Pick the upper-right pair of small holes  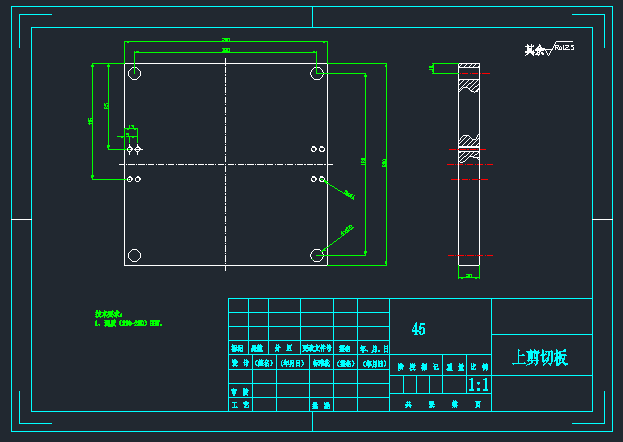[318, 149]
